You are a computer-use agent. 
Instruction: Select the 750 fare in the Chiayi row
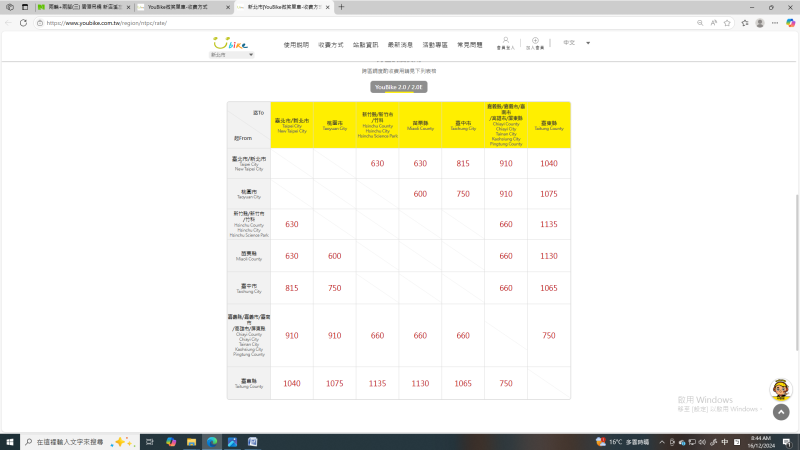(549, 335)
